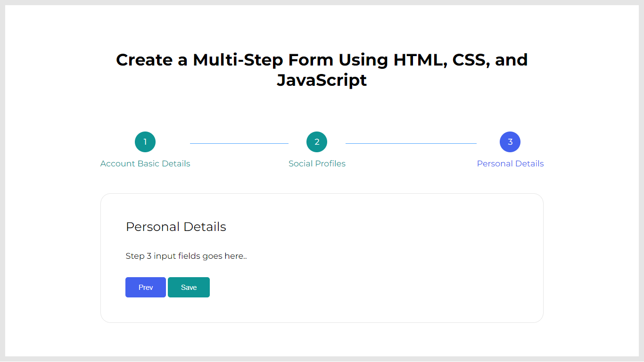
Task: Click the number 2 inside the completed step
Action: pos(317,142)
